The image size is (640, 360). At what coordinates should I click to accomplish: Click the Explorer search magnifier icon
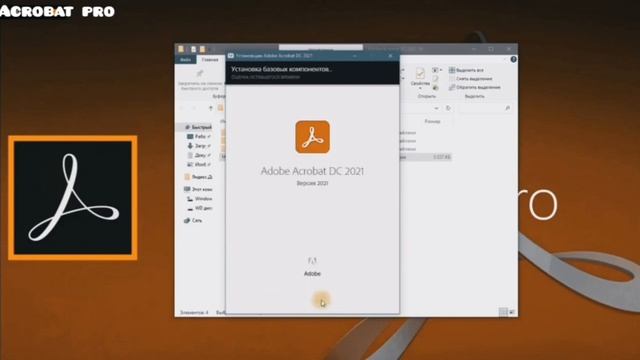pos(507,108)
